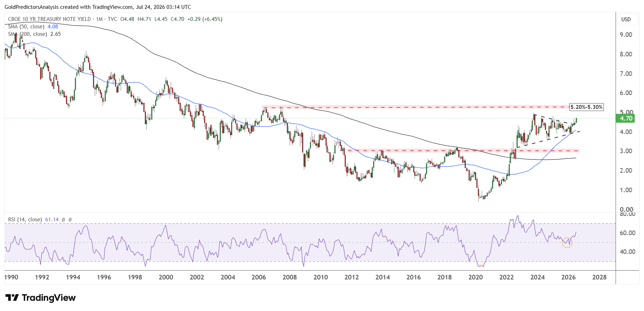The width and height of the screenshot is (644, 311).
Task: Click the high value H4.71
Action: 144,19
